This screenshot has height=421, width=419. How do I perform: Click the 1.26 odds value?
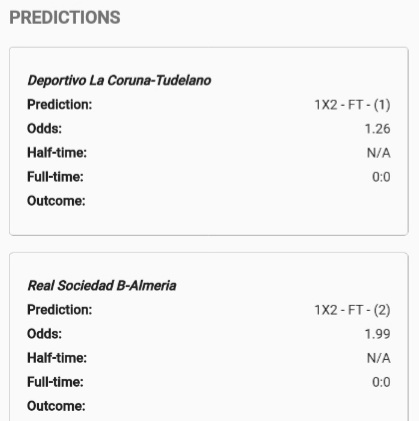click(377, 129)
